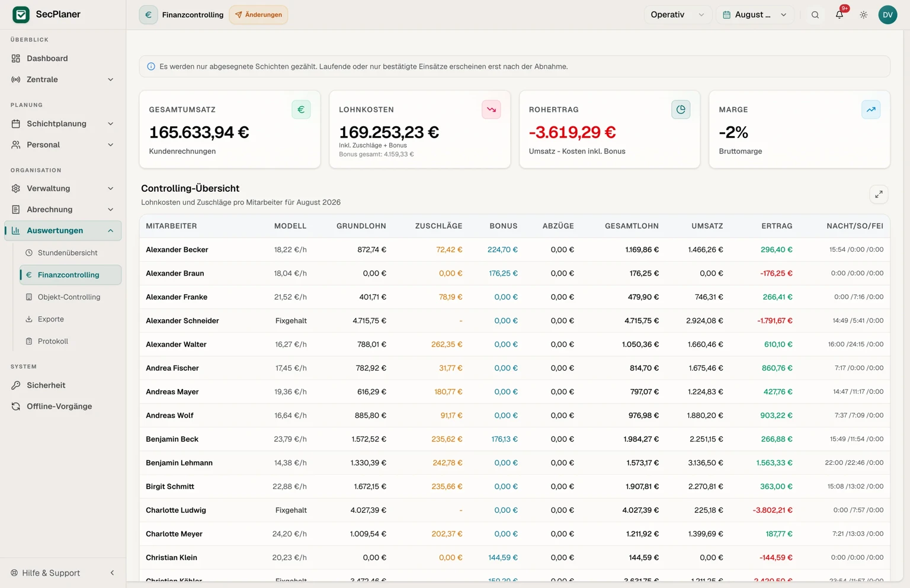
Task: Click the Zentrale broadcast icon
Action: (16, 79)
